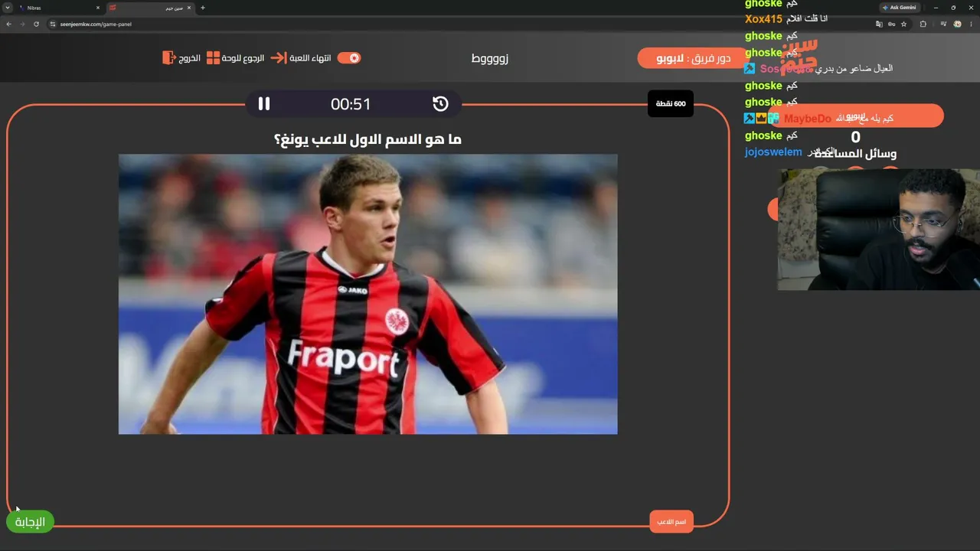Open the translate page icon
980x551 pixels.
878,24
